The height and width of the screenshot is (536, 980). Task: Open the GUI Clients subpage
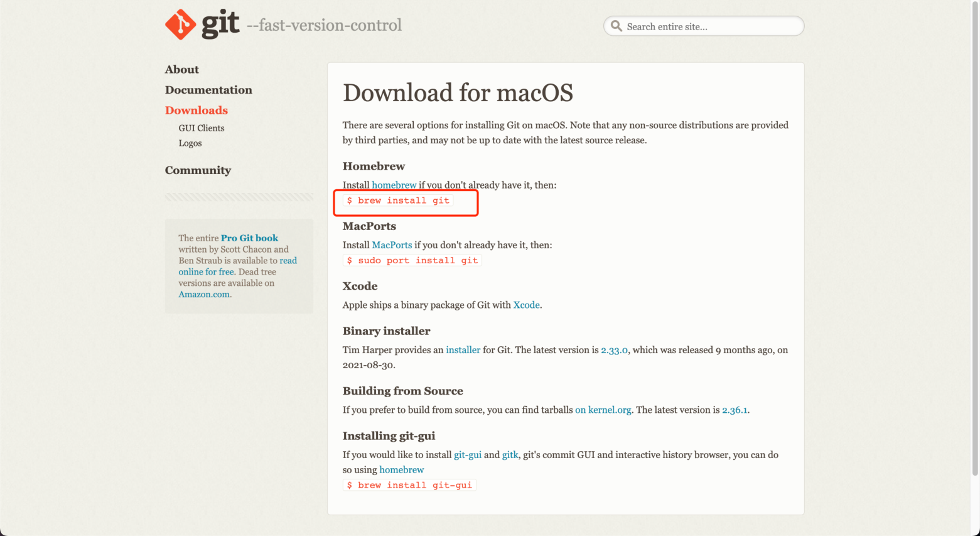[x=202, y=128]
